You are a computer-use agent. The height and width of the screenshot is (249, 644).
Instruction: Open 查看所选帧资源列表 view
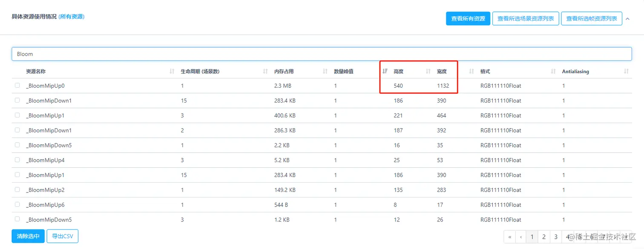click(592, 19)
